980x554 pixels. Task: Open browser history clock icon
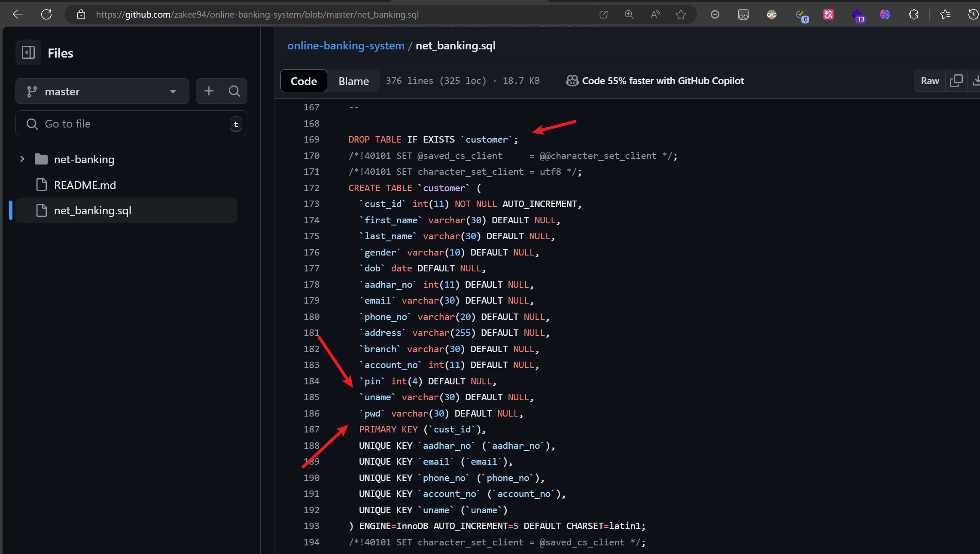click(973, 15)
